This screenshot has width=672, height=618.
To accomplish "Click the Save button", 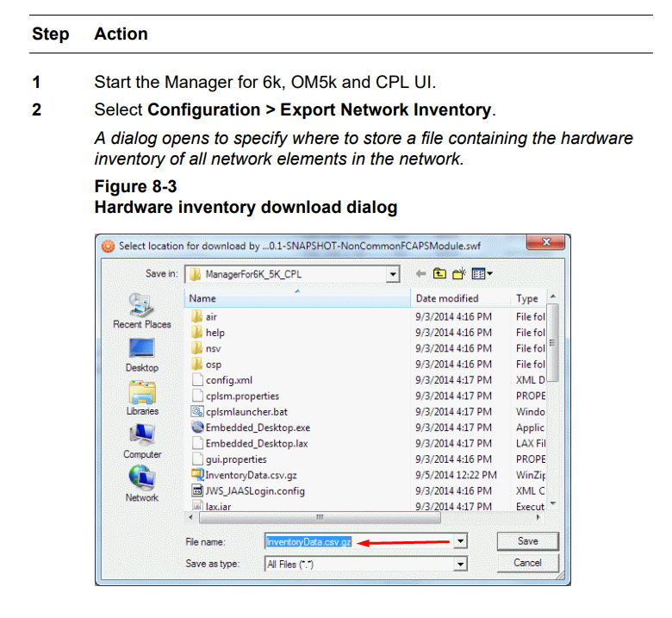I will click(527, 541).
